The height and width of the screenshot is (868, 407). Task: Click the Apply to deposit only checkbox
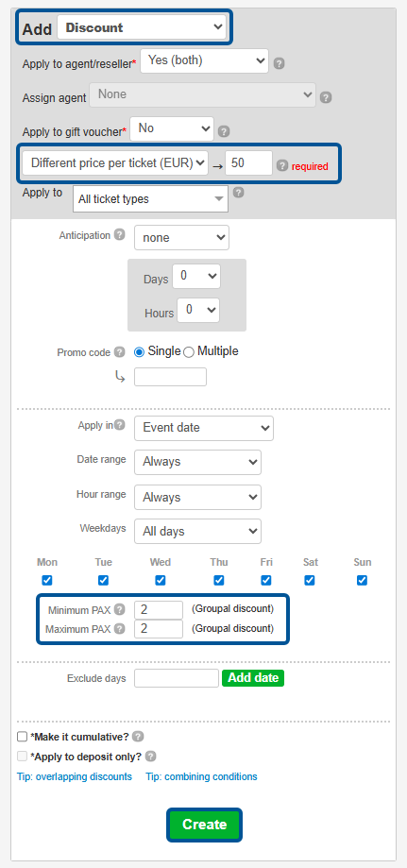tap(22, 757)
